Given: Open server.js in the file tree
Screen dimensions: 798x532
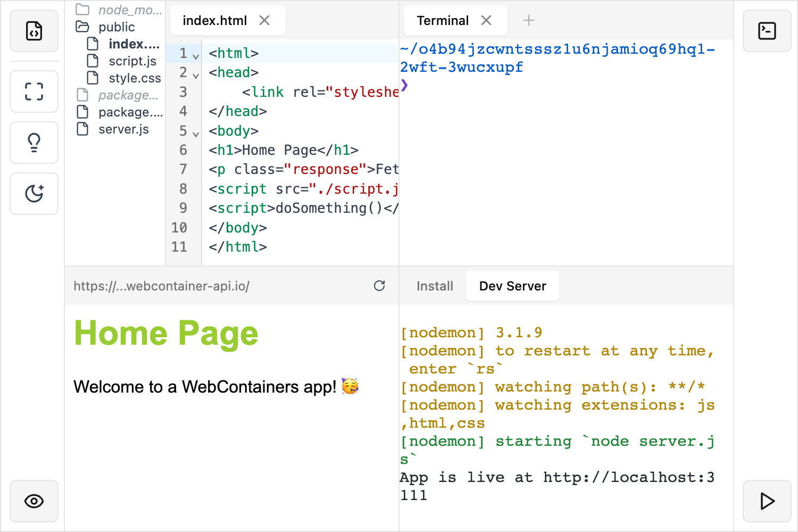Looking at the screenshot, I should (x=123, y=129).
